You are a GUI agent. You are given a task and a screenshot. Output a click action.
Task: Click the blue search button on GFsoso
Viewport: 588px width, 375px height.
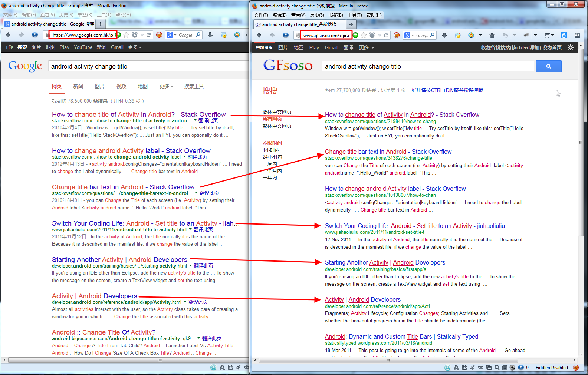tap(549, 66)
